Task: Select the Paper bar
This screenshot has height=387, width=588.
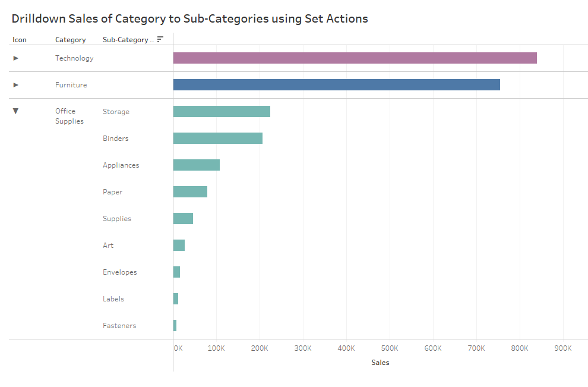Action: pos(190,192)
